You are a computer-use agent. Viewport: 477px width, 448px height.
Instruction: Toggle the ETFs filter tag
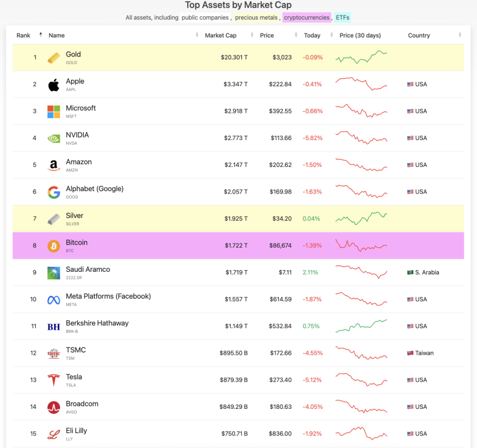pyautogui.click(x=343, y=18)
